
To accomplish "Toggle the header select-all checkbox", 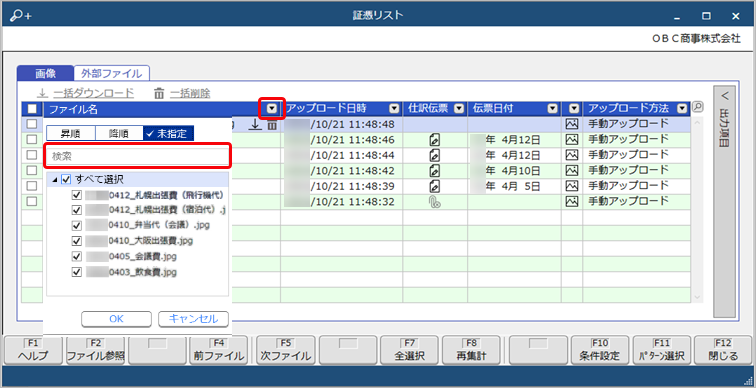I will point(32,109).
